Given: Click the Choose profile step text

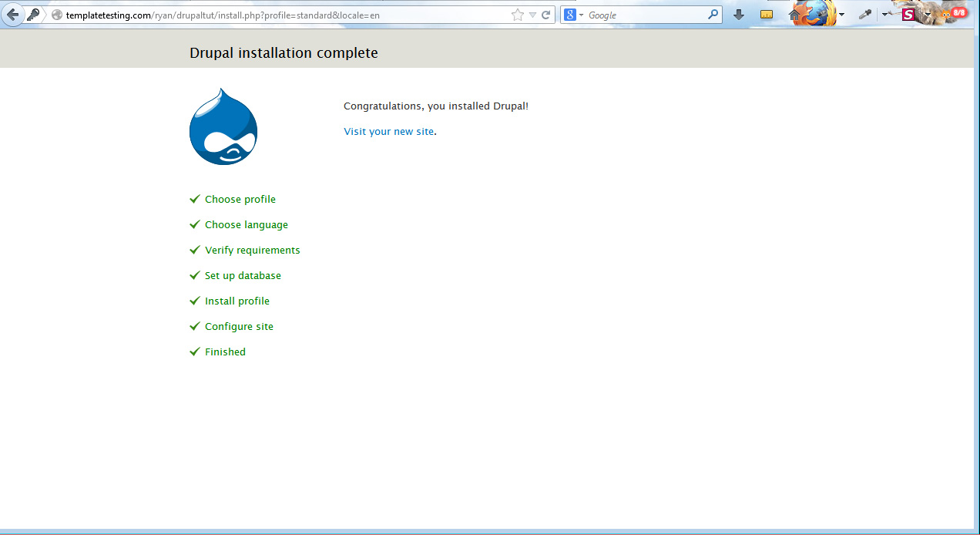Looking at the screenshot, I should point(240,199).
